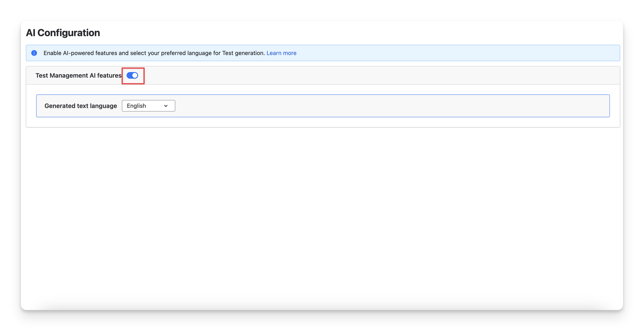The width and height of the screenshot is (644, 331).
Task: Disable Test Management AI features toggle
Action: coord(132,75)
